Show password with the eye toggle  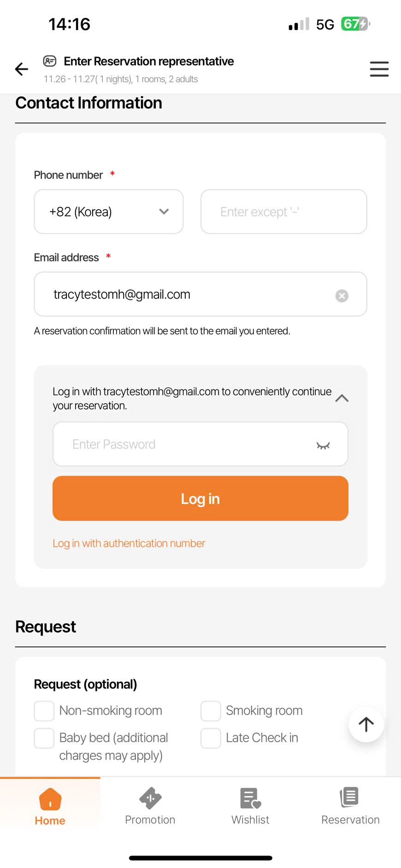pos(323,445)
